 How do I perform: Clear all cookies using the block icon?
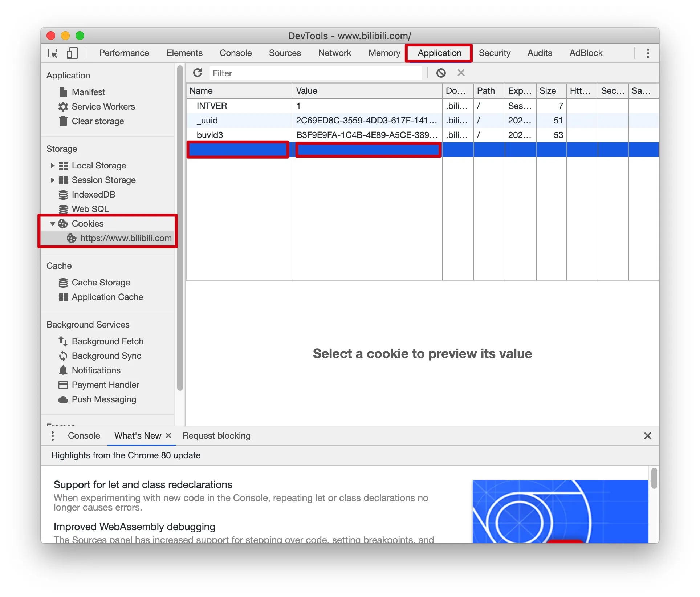pos(441,73)
